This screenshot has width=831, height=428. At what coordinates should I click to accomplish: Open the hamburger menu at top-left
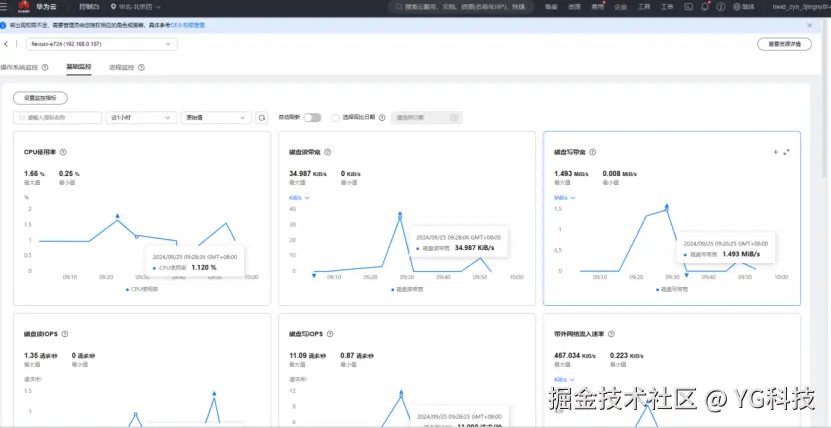coord(4,6)
